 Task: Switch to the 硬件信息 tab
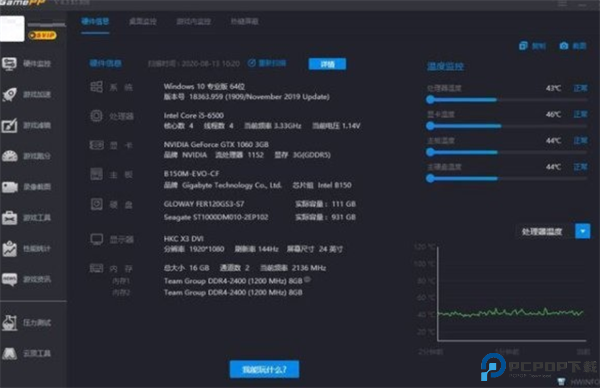tap(95, 21)
